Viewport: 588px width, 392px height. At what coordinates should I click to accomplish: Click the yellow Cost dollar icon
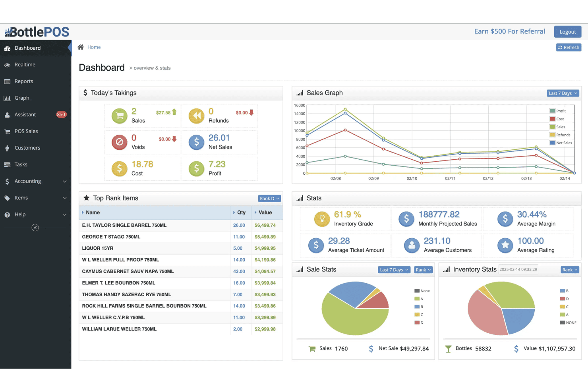[x=119, y=168]
